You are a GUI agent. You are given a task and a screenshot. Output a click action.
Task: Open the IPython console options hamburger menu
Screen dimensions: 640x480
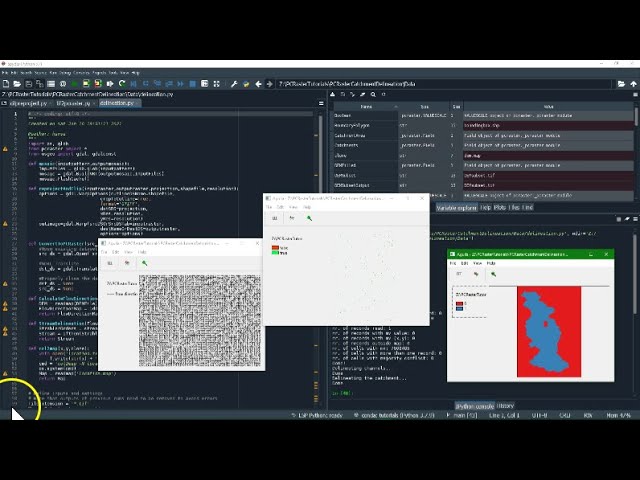pos(636,219)
